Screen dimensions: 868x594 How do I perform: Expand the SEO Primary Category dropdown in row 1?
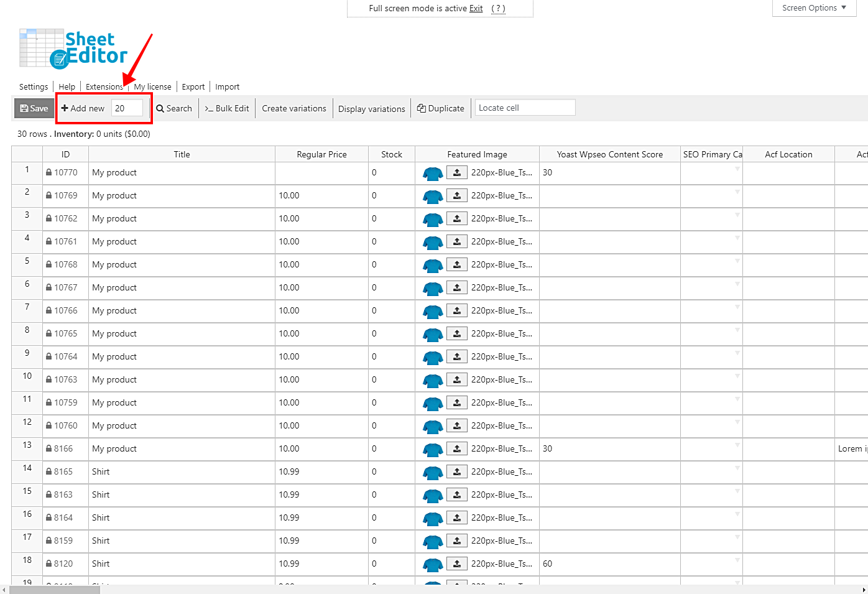(x=737, y=169)
